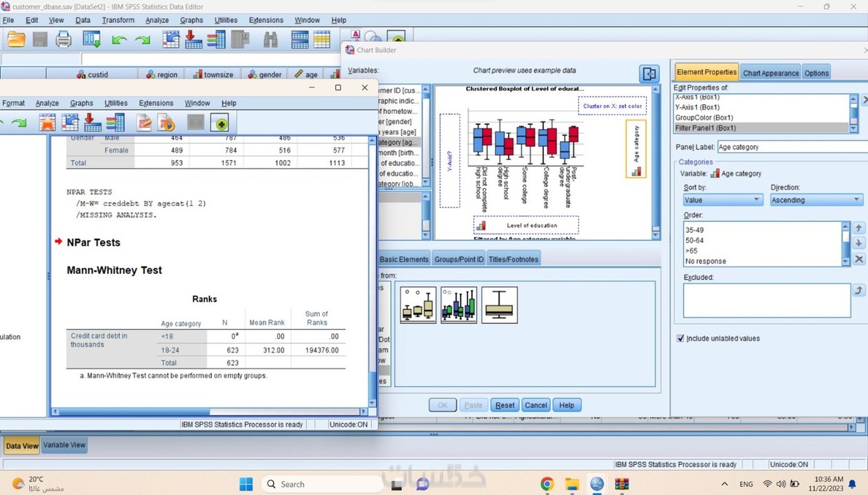Click the Y-Axis drop zone in chart preview

450,160
